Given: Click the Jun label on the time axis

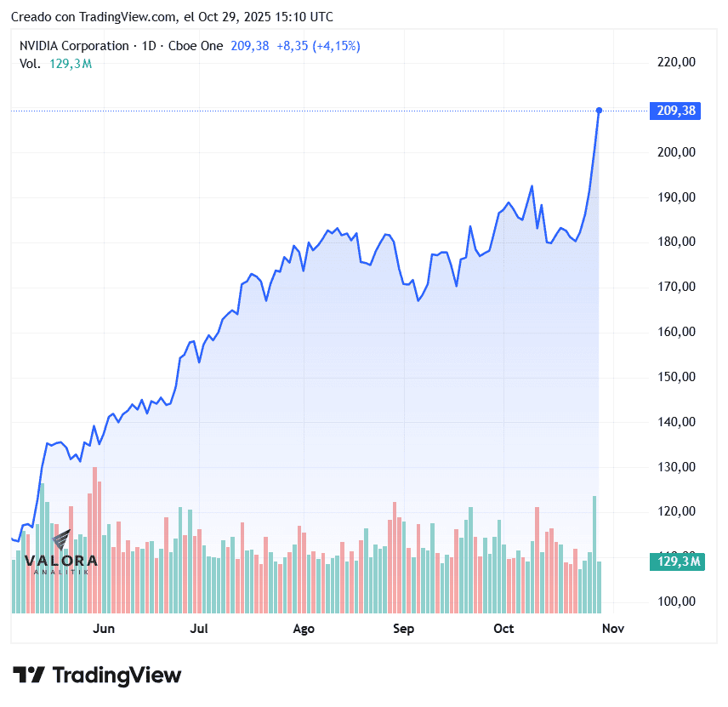Looking at the screenshot, I should click(104, 629).
